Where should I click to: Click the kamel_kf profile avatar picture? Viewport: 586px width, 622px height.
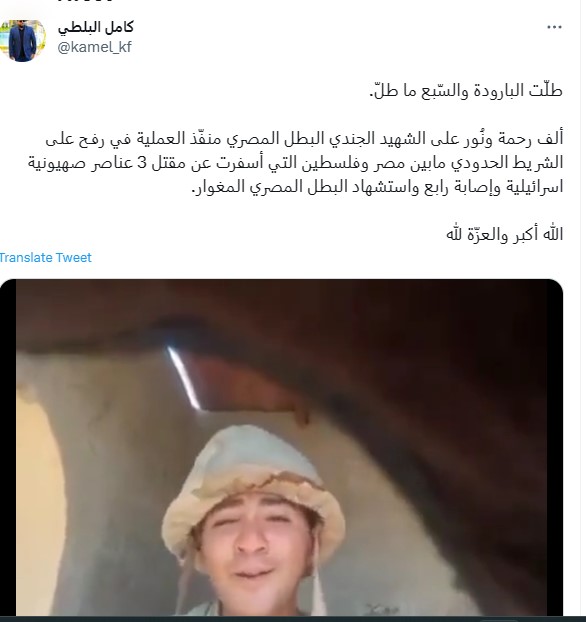23,40
